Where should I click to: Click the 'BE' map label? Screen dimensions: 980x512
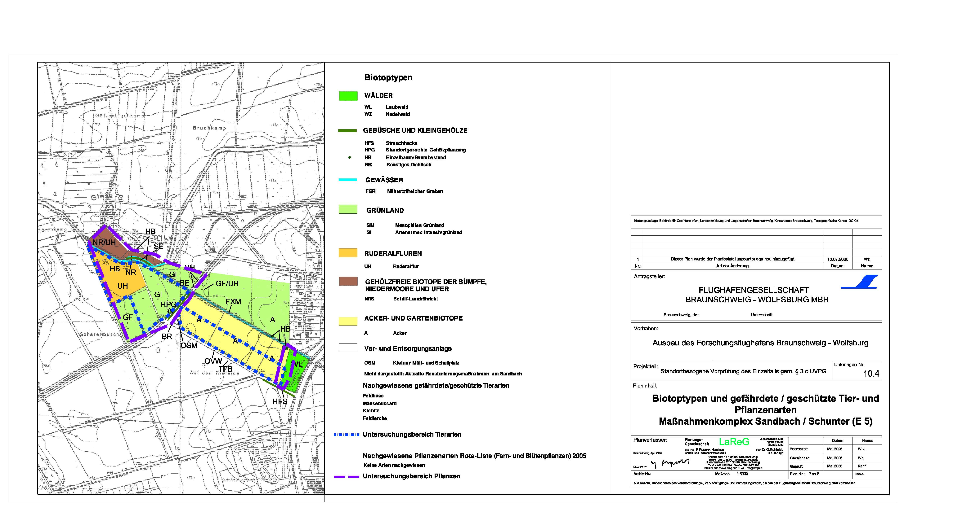[x=185, y=283]
